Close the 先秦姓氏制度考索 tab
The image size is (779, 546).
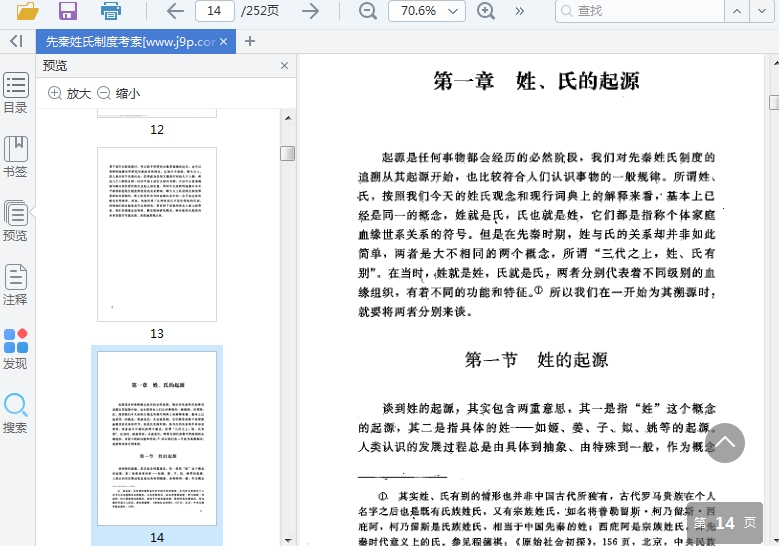[x=224, y=42]
